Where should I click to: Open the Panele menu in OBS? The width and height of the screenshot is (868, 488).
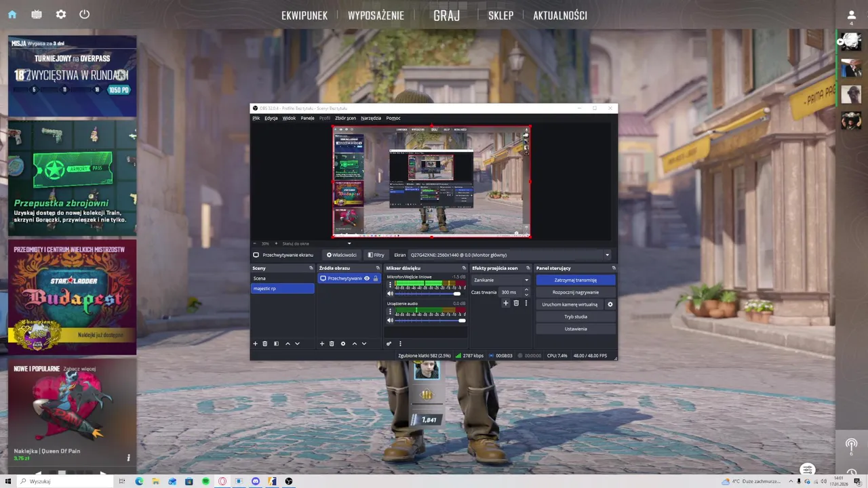coord(308,118)
